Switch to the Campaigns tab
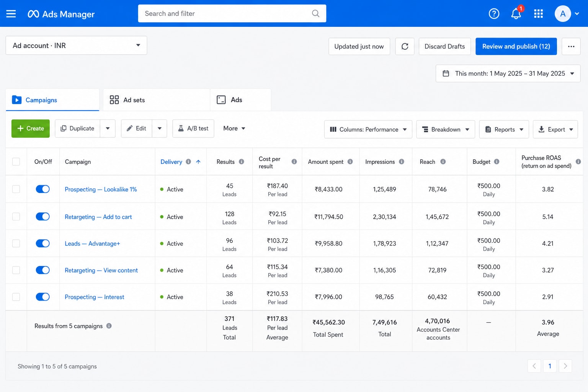This screenshot has height=392, width=588. pyautogui.click(x=52, y=100)
